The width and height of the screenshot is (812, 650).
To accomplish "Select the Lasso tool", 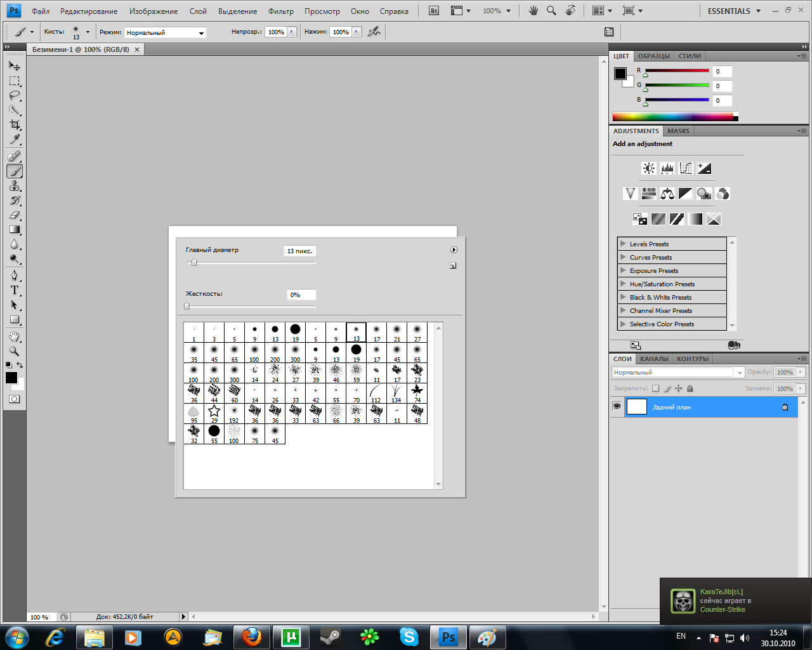I will point(15,96).
